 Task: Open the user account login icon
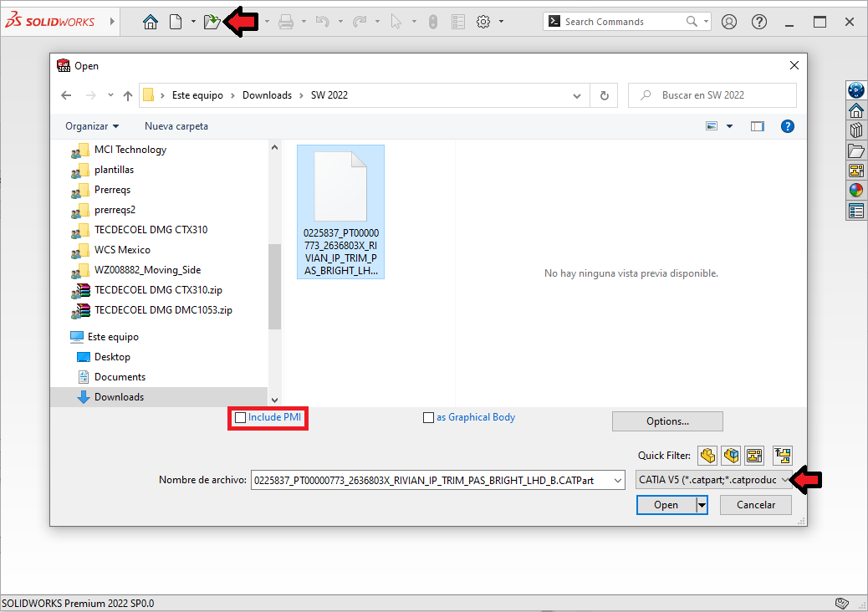coord(729,22)
